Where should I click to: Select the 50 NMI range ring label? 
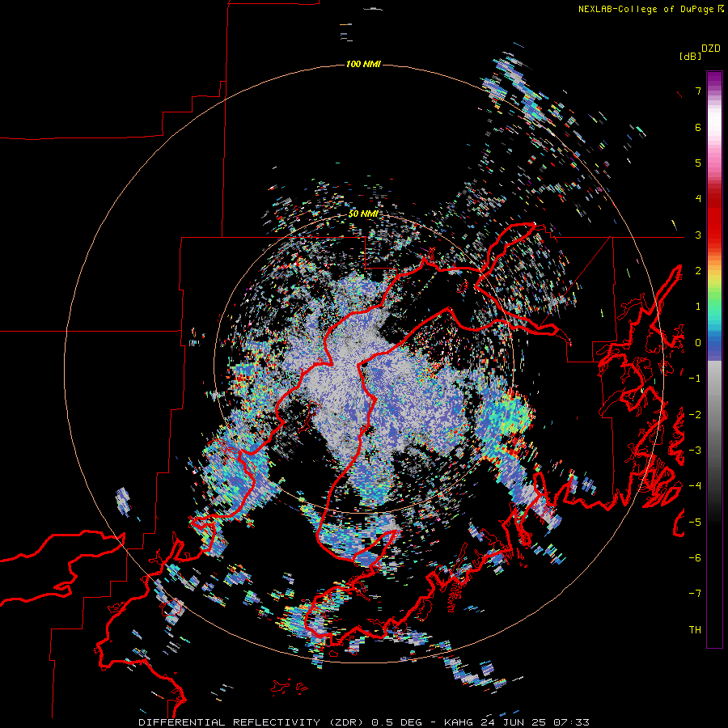(363, 214)
